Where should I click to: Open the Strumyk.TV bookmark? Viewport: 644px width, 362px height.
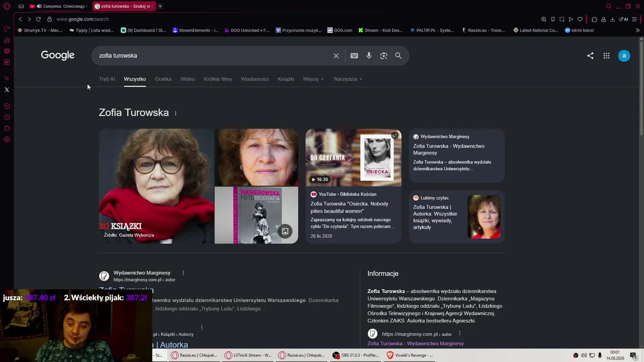40,30
